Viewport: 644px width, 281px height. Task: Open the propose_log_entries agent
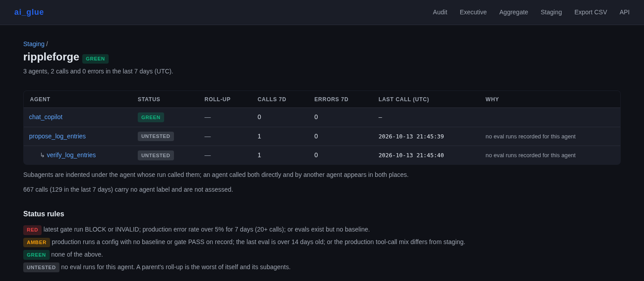pos(57,136)
